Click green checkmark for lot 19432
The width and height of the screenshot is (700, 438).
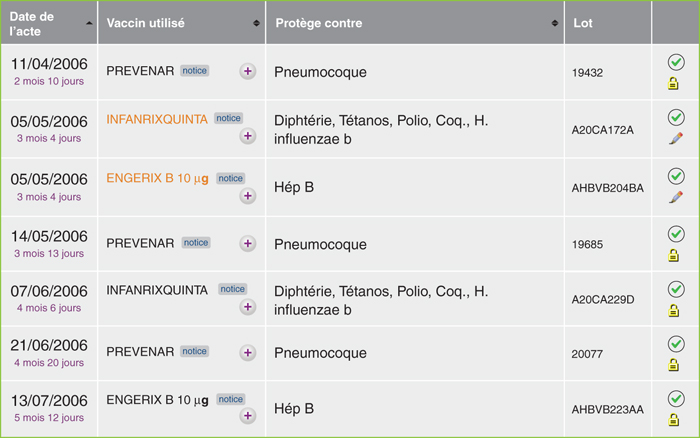click(676, 62)
